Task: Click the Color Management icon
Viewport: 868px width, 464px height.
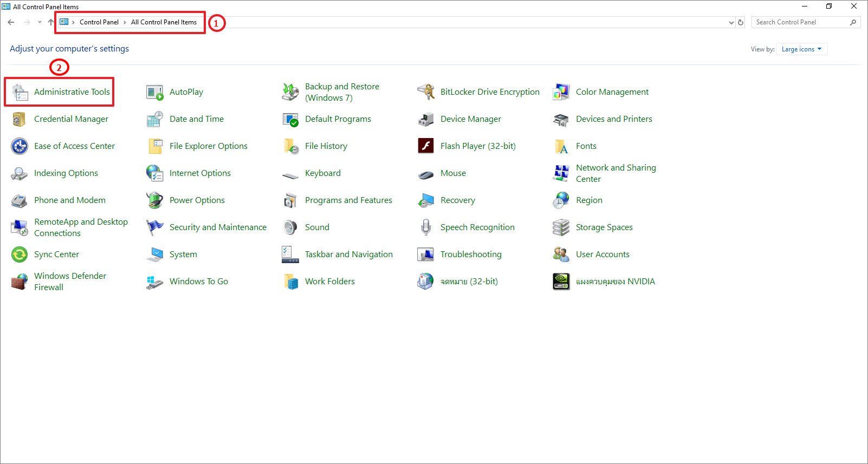Action: point(561,92)
